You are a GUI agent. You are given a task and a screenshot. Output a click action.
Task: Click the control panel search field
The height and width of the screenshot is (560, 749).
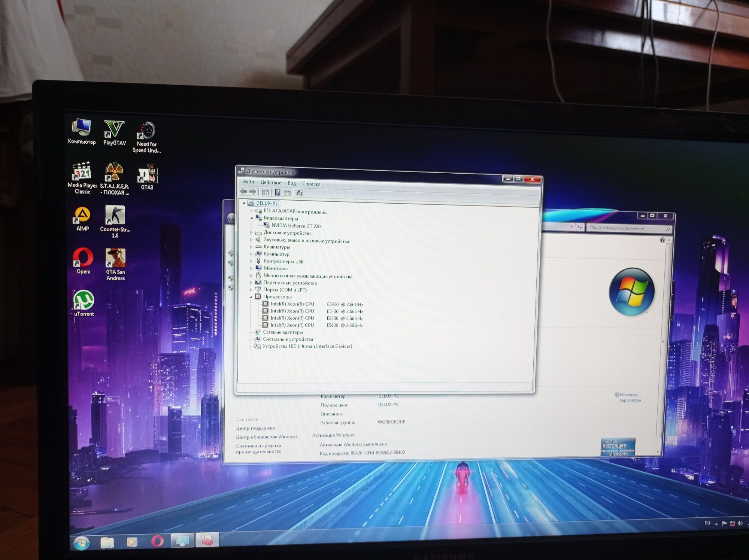click(628, 228)
